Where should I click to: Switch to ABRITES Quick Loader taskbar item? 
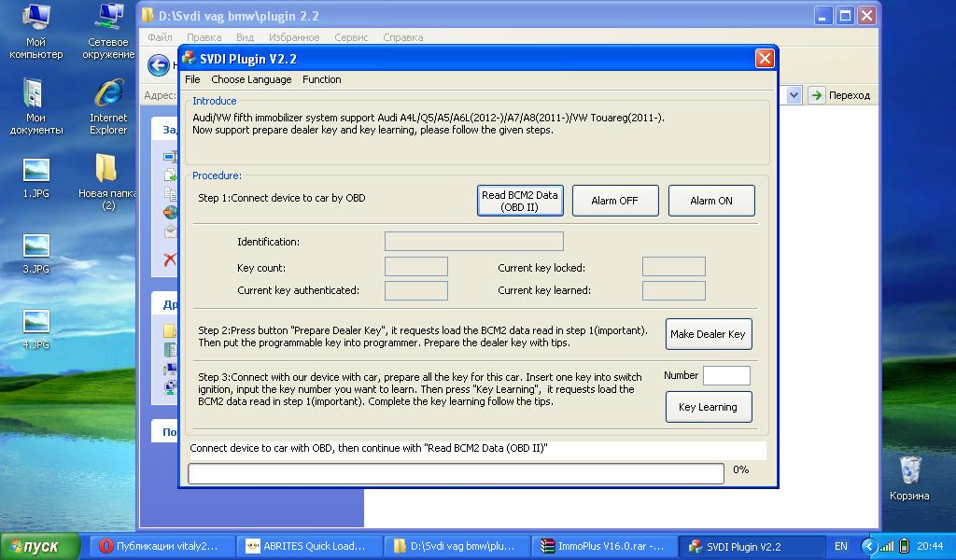coord(310,546)
